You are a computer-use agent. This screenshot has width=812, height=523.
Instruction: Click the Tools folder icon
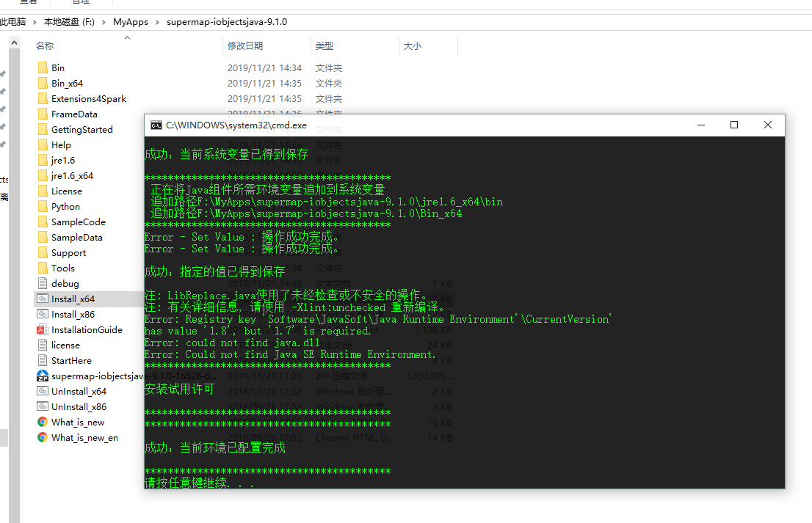click(x=43, y=268)
